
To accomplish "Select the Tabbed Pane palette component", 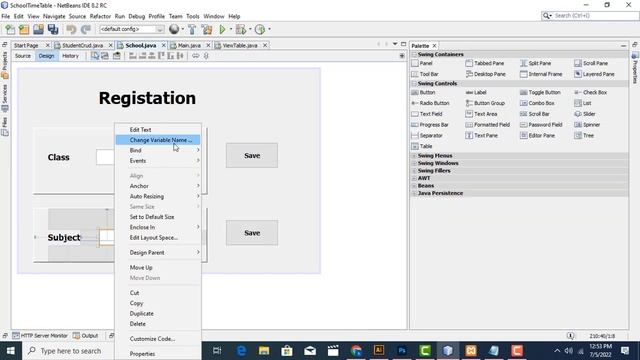I will [x=485, y=63].
